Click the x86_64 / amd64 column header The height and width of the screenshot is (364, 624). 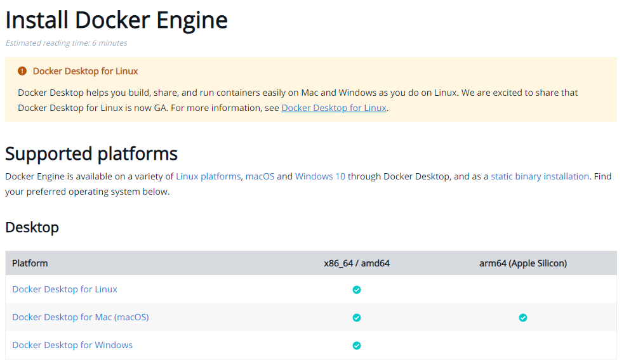pyautogui.click(x=357, y=263)
